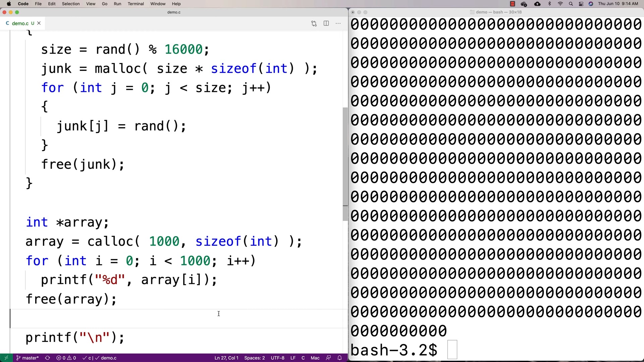
Task: Show errors and warnings panel
Action: (66, 358)
